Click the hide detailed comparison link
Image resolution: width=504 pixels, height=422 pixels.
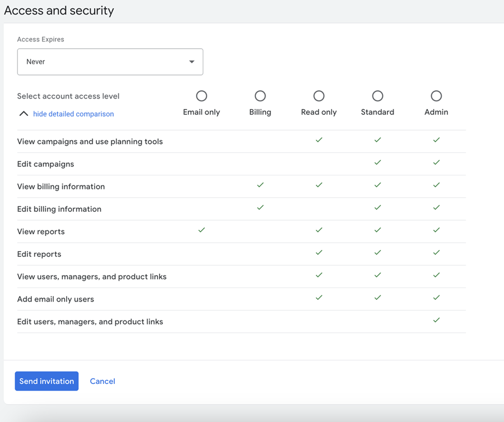click(73, 114)
